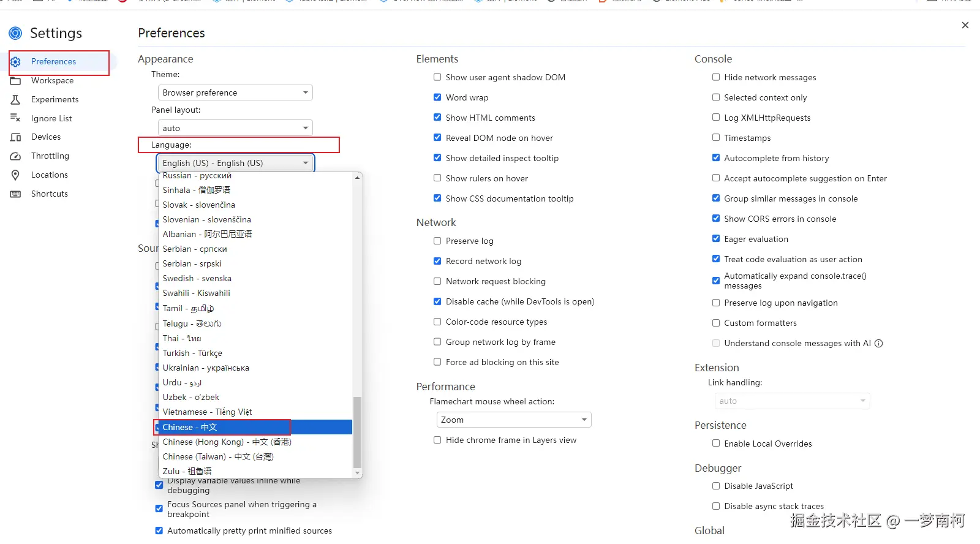Open Flamechart mouse wheel action dropdown
980x544 pixels.
coord(513,420)
